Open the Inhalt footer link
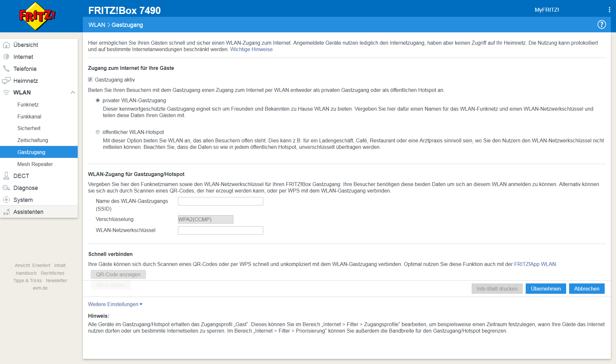The height and width of the screenshot is (364, 616). pos(60,265)
